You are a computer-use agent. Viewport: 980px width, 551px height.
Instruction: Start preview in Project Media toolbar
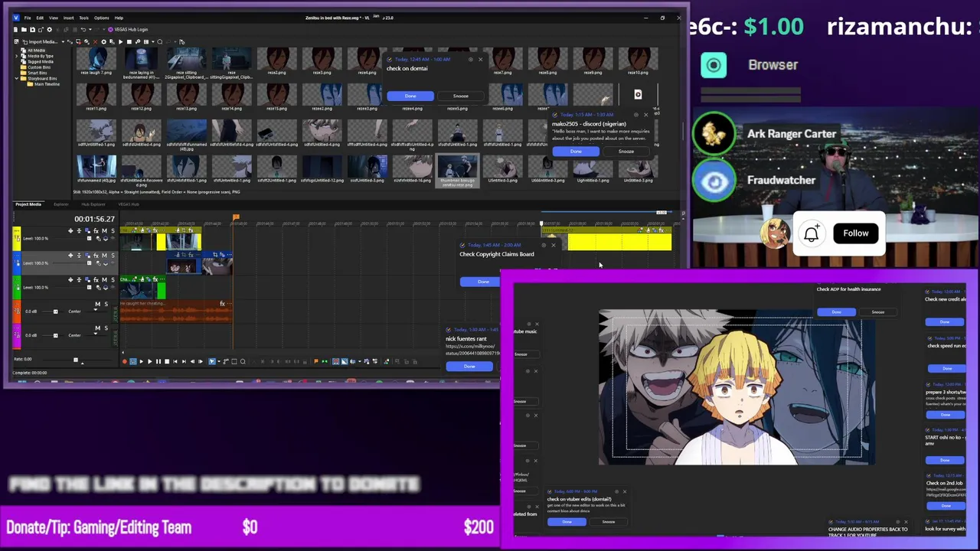point(120,41)
